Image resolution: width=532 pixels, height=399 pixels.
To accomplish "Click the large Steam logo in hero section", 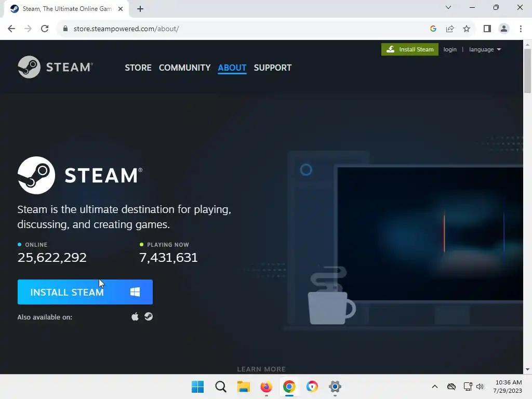I will [x=80, y=175].
